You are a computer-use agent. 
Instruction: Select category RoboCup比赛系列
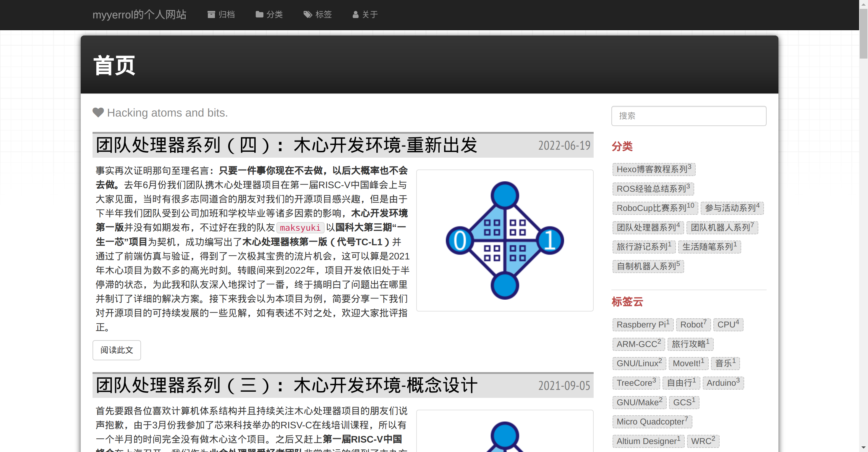[x=655, y=208]
